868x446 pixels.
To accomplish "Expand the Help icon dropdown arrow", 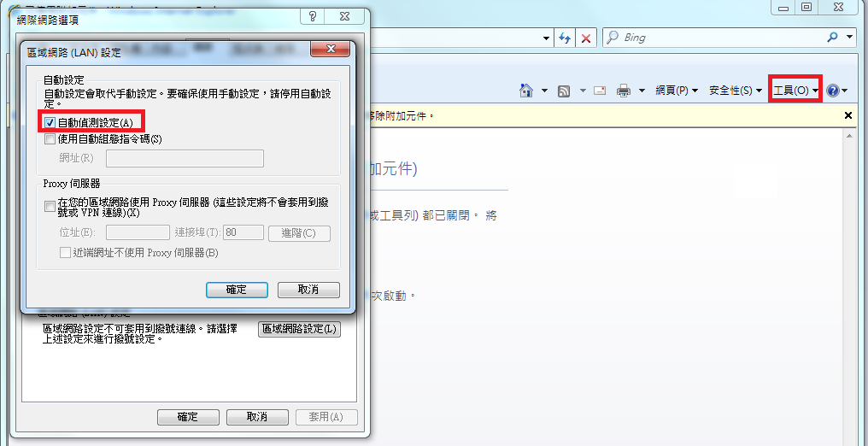I will 845,91.
